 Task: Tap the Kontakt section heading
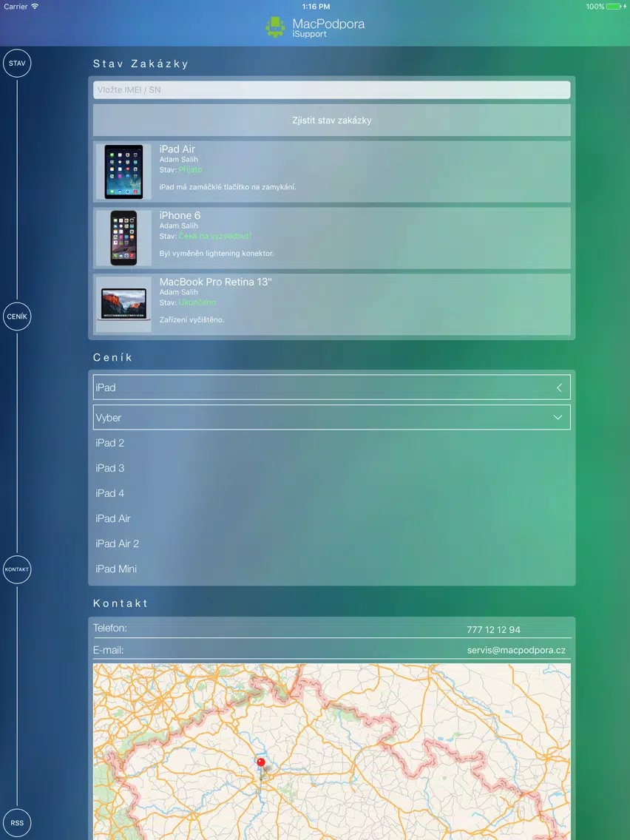121,603
